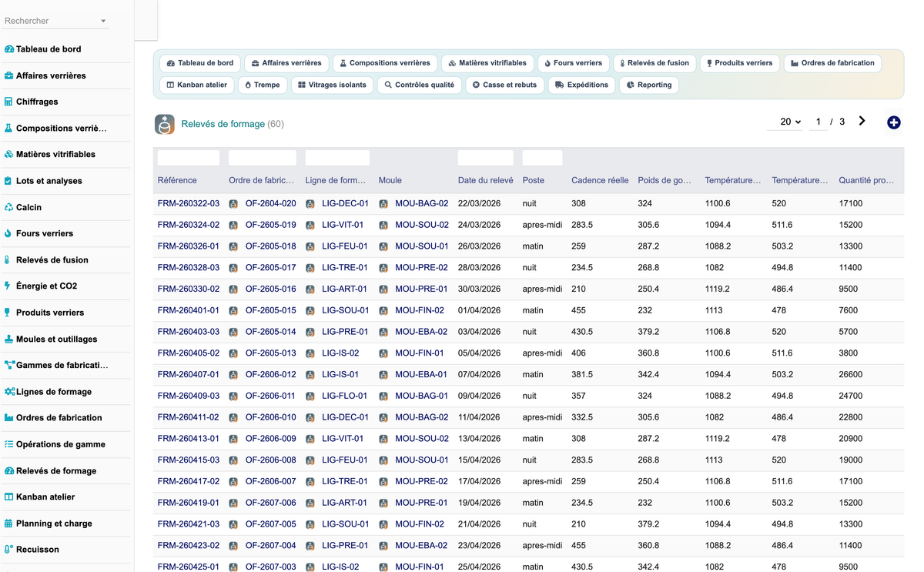The height and width of the screenshot is (572, 924).
Task: Click the Référence filter field
Action: tap(189, 158)
